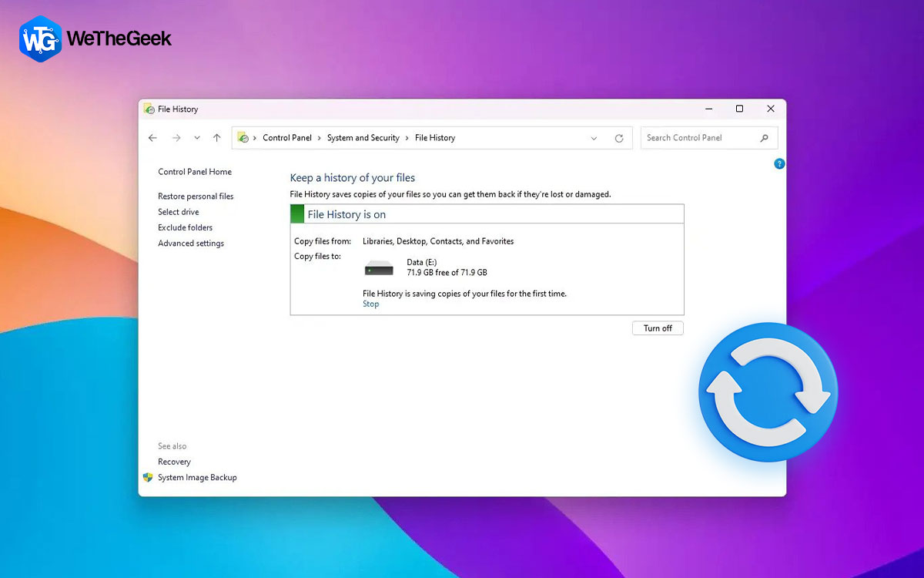The width and height of the screenshot is (924, 578).
Task: Click 'Libraries, Desktop, Contacts, and Favorites' text
Action: pyautogui.click(x=438, y=241)
